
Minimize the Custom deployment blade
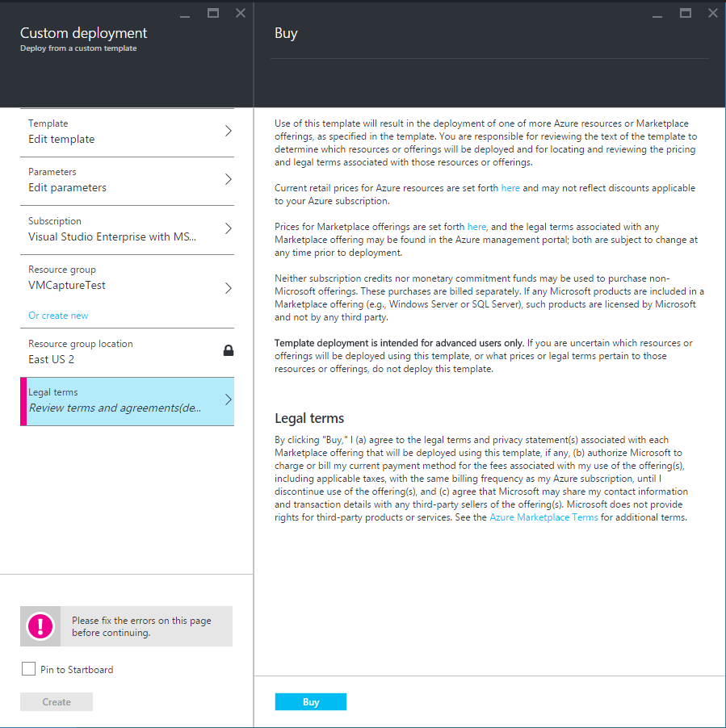(x=185, y=17)
